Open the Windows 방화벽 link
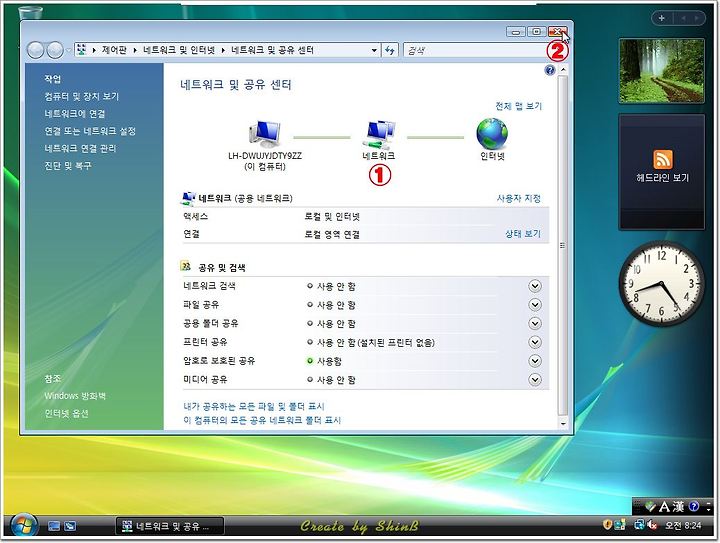Screen dimensions: 720x543 tap(75, 396)
